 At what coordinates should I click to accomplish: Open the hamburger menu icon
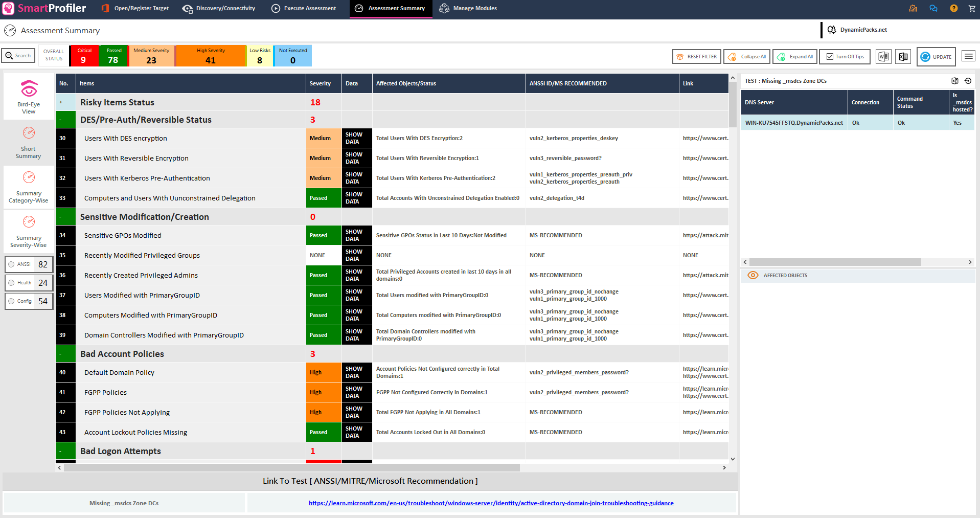pyautogui.click(x=968, y=56)
